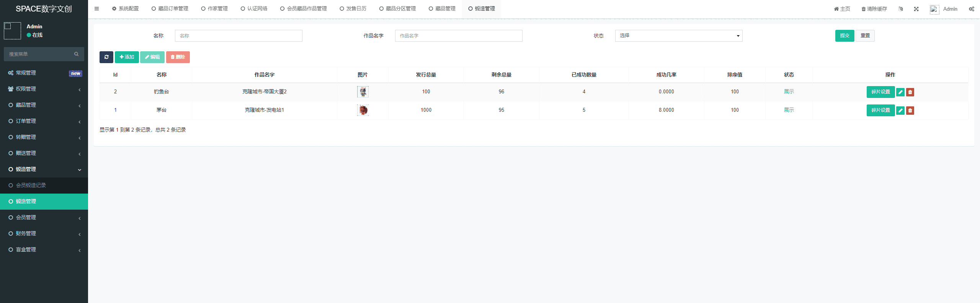Open 常规管理 sidebar menu

[x=44, y=73]
